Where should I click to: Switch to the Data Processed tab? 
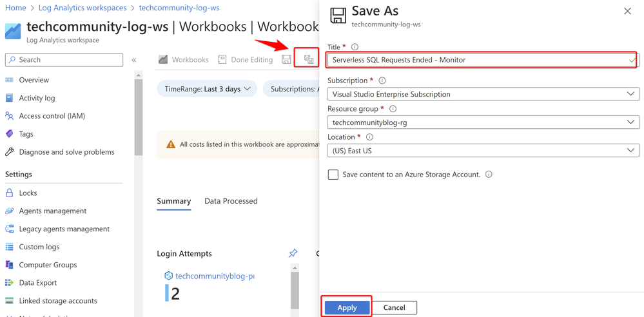[x=231, y=201]
